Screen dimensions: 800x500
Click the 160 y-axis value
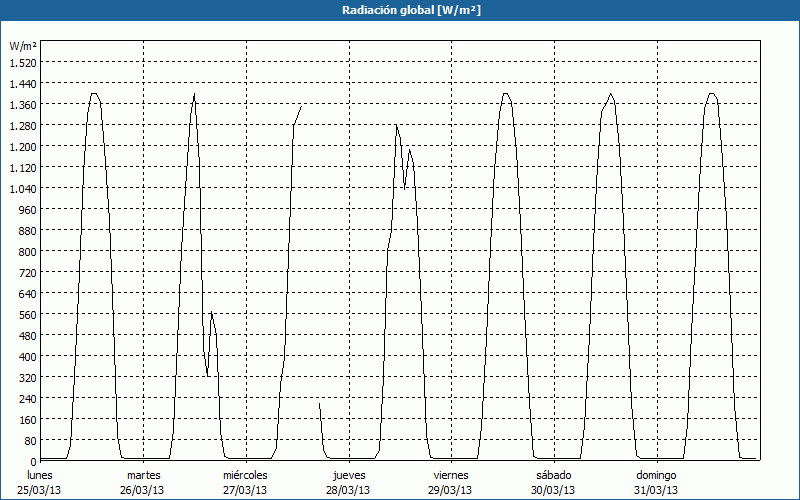click(x=29, y=420)
